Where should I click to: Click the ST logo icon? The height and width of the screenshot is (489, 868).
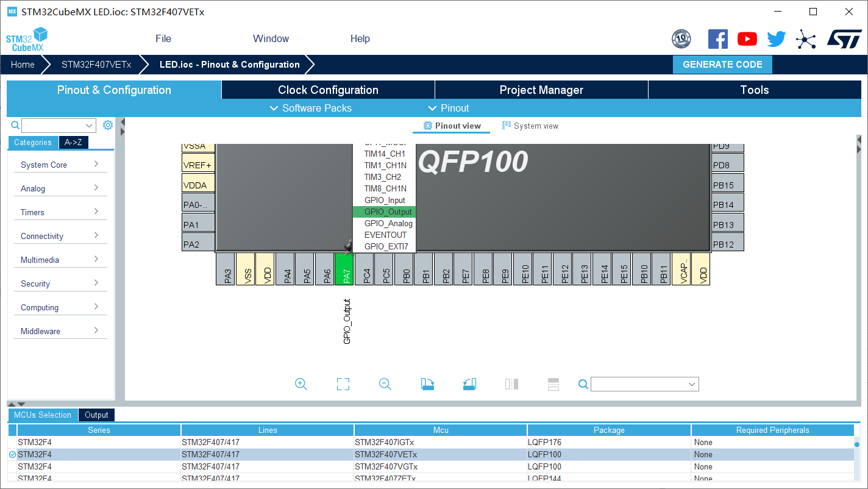coord(844,39)
